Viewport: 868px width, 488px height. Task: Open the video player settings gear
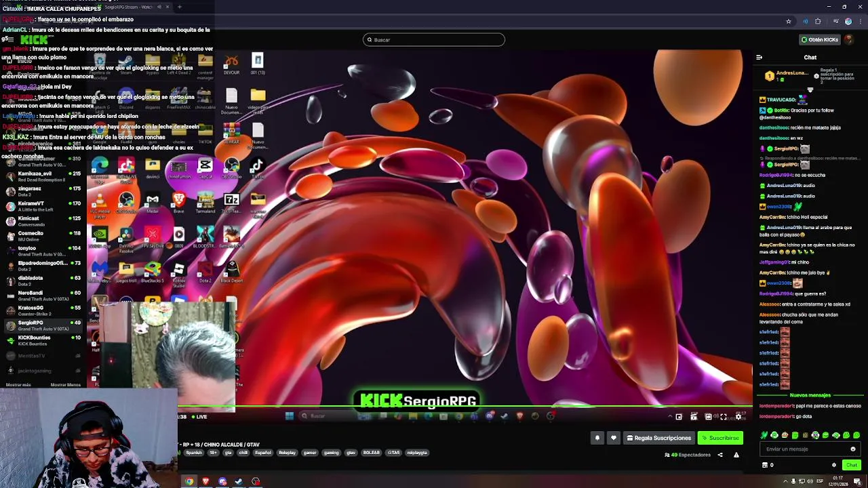point(738,417)
